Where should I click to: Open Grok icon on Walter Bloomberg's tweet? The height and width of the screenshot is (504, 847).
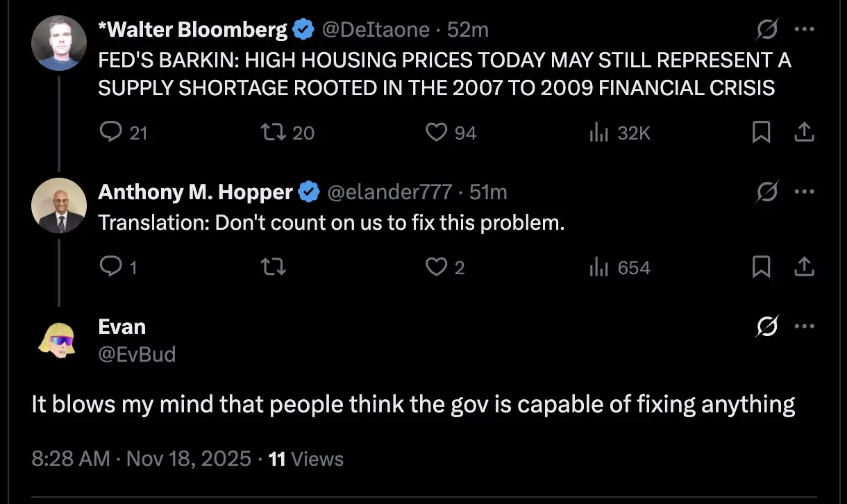767,31
